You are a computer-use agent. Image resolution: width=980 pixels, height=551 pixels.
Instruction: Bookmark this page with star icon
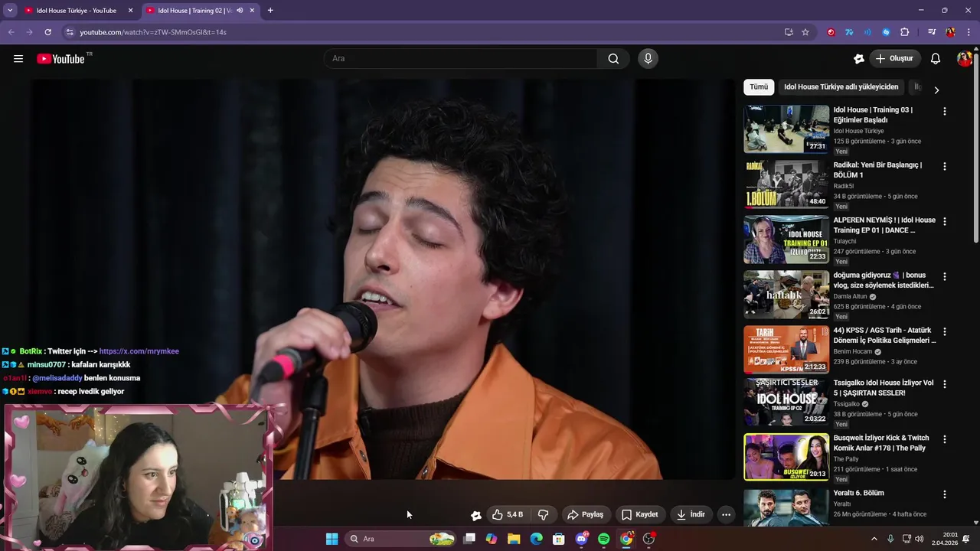tap(805, 32)
